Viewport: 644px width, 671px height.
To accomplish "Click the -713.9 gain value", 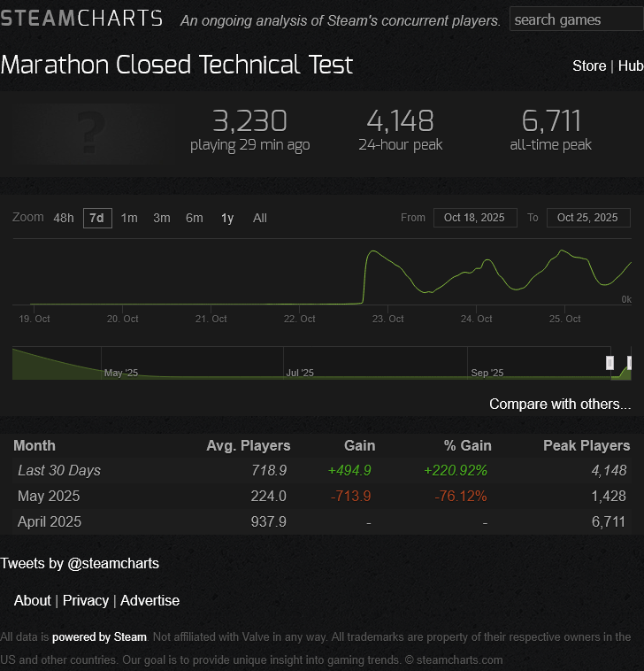I will click(350, 497).
